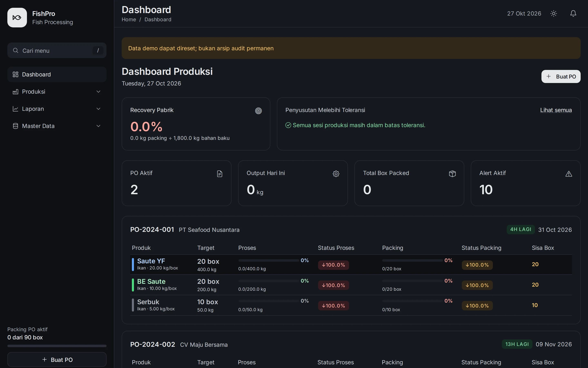Screen dimensions: 588x368
Task: Click the gear icon on Output Hari Ini card
Action: click(336, 174)
